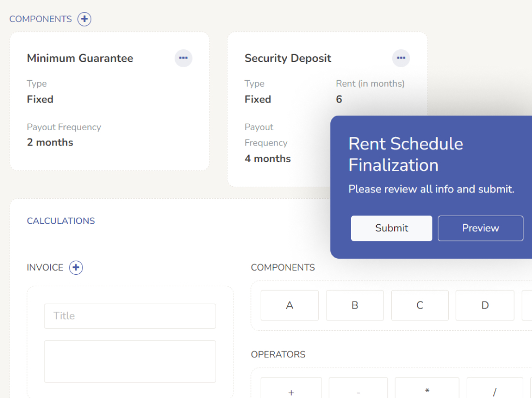532x398 pixels.
Task: Click the CALCULATIONS section heading
Action: pos(61,221)
